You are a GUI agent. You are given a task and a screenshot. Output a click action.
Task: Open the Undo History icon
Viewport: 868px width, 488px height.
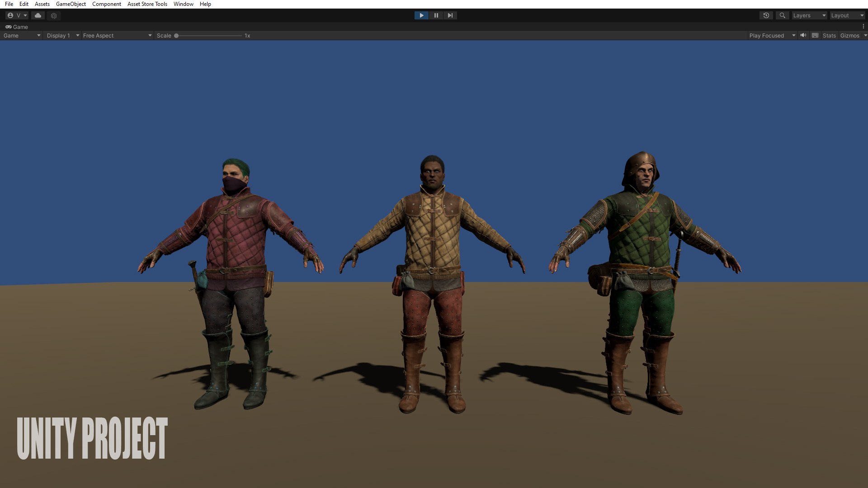pos(766,15)
